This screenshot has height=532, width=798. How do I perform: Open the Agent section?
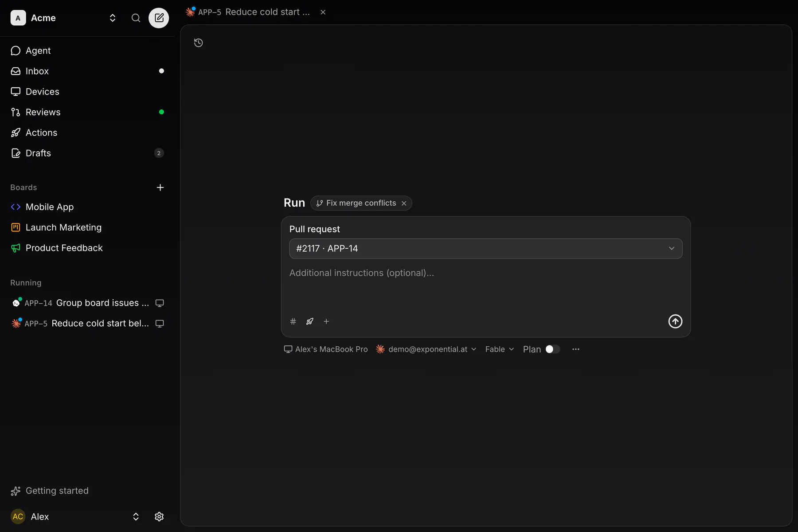tap(87, 51)
